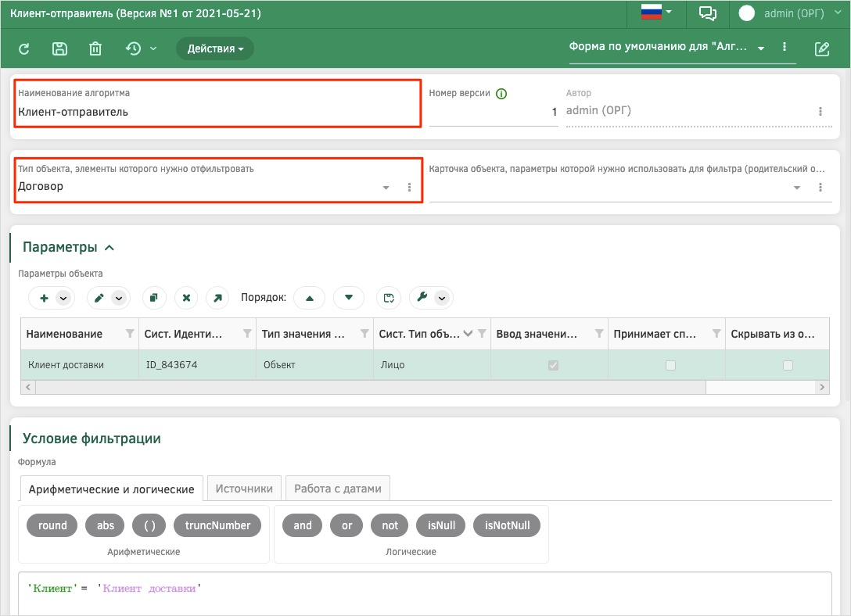Open version history clock icon
The height and width of the screenshot is (616, 851).
click(x=133, y=48)
